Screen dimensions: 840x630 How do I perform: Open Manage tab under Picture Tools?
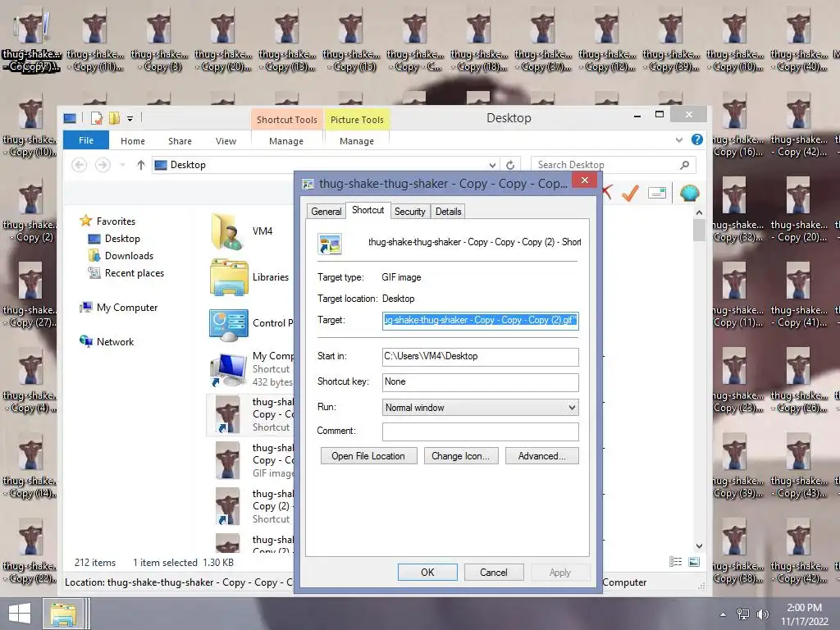[x=357, y=141]
